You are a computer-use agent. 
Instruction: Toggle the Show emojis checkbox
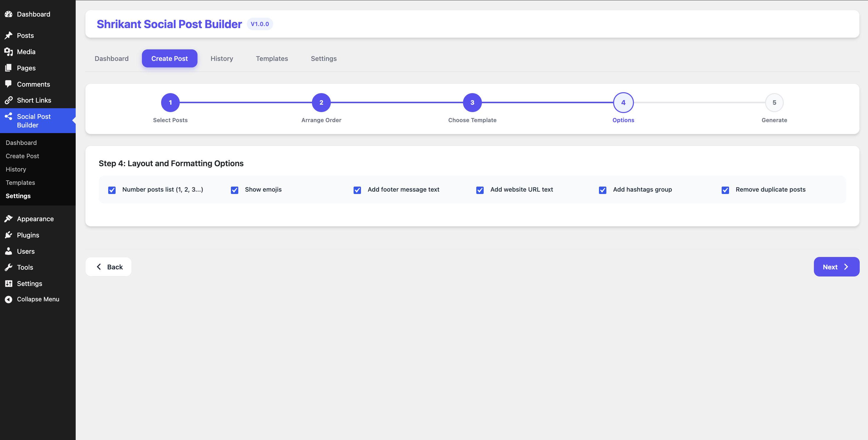234,190
